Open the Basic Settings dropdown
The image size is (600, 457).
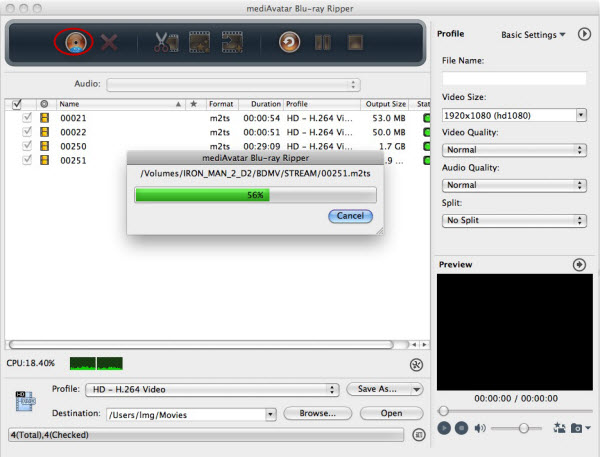click(x=533, y=35)
